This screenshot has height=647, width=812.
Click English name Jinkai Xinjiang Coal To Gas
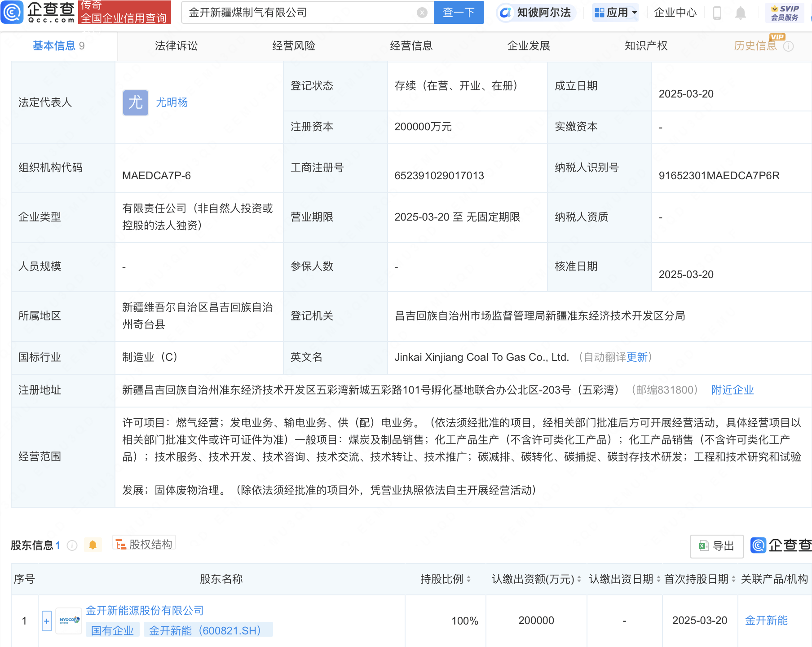coord(481,357)
